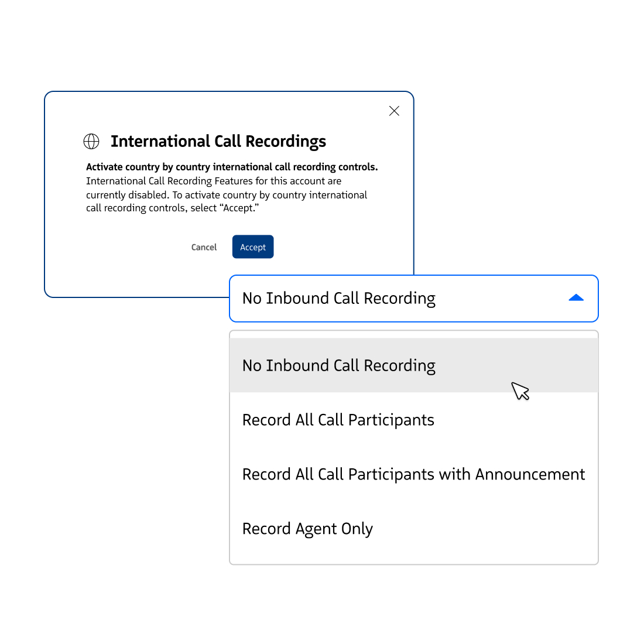The height and width of the screenshot is (644, 644).
Task: Click the blue up-arrow in the dropdown
Action: 576,298
